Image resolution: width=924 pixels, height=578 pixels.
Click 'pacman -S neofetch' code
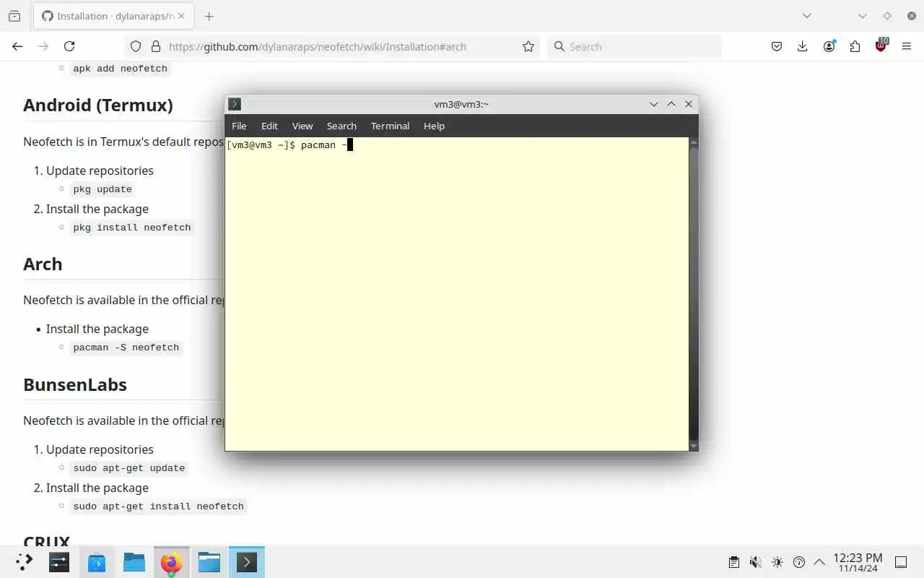[x=126, y=348]
